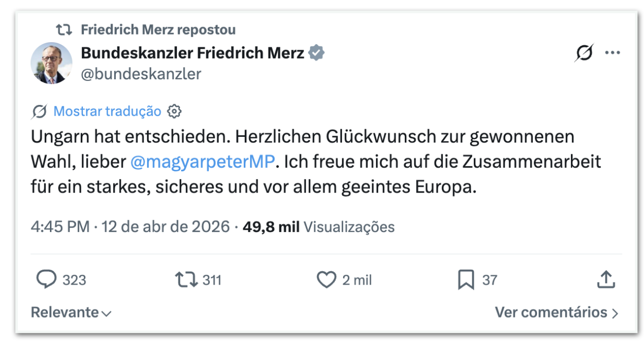Image resolution: width=644 pixels, height=352 pixels.
Task: Open the Friedrich Merz profile picture
Action: click(x=51, y=63)
